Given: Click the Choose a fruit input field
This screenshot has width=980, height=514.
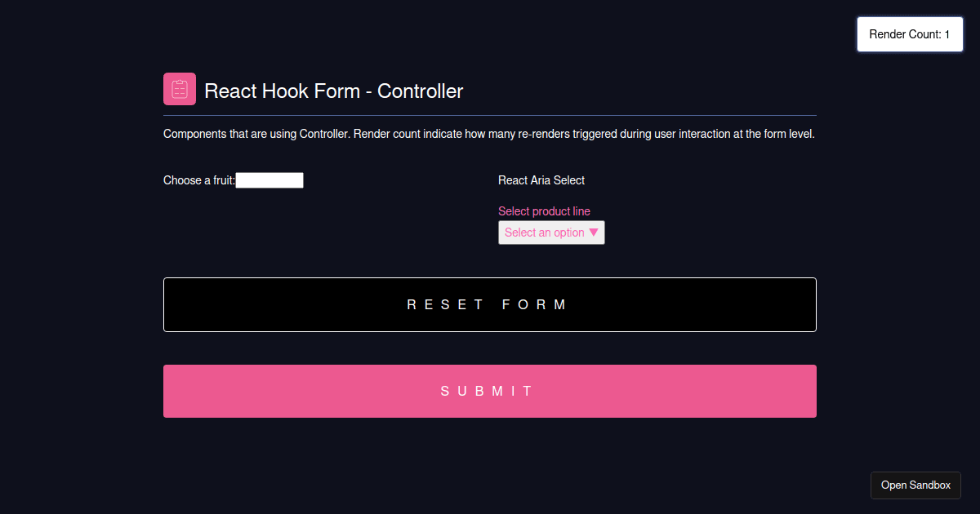Looking at the screenshot, I should point(269,179).
